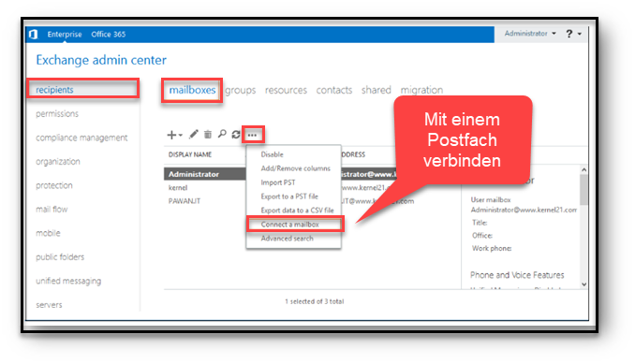Open the more options ellipsis menu

[253, 135]
